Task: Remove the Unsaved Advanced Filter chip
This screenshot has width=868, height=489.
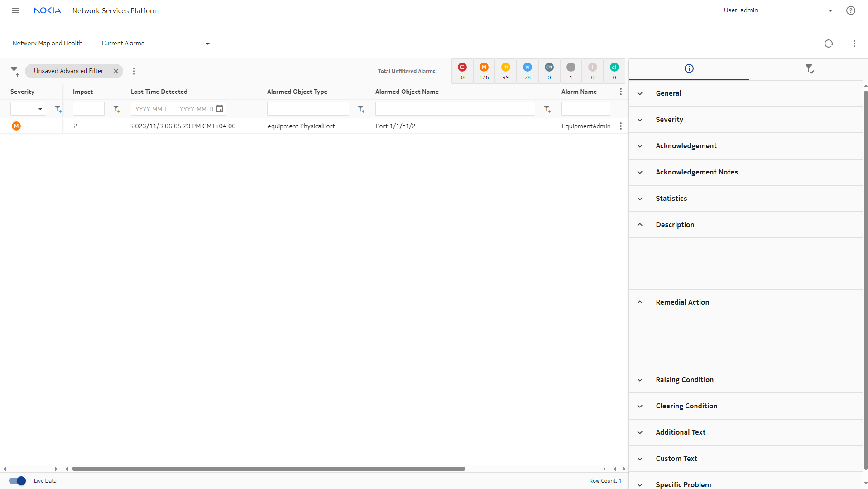Action: pos(116,71)
